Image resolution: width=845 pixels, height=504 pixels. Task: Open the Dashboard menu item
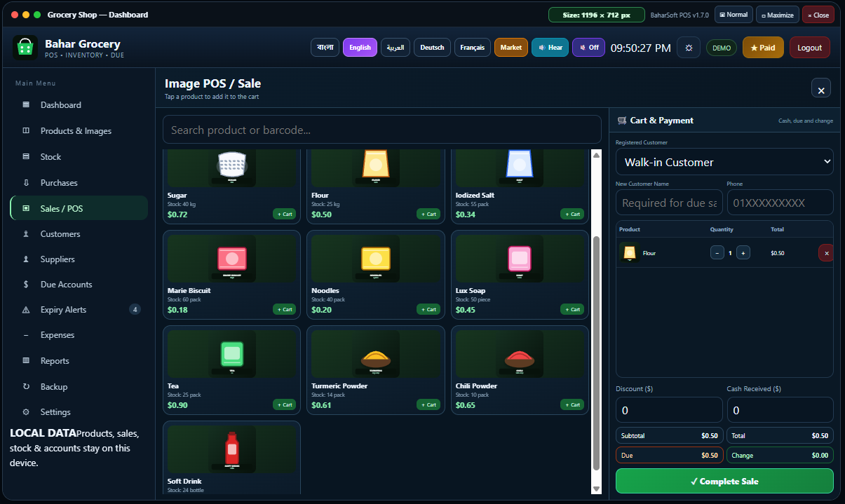coord(79,105)
